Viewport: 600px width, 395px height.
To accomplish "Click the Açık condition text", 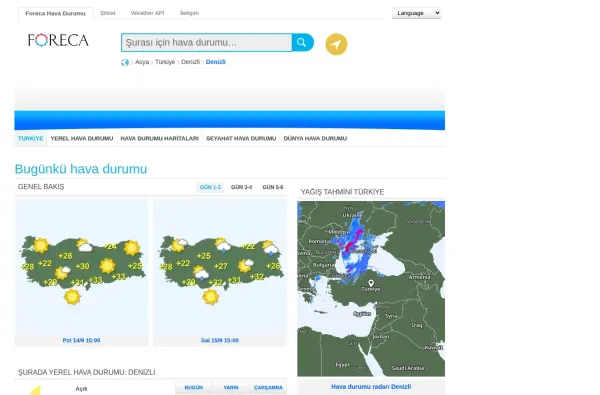I will click(x=82, y=389).
